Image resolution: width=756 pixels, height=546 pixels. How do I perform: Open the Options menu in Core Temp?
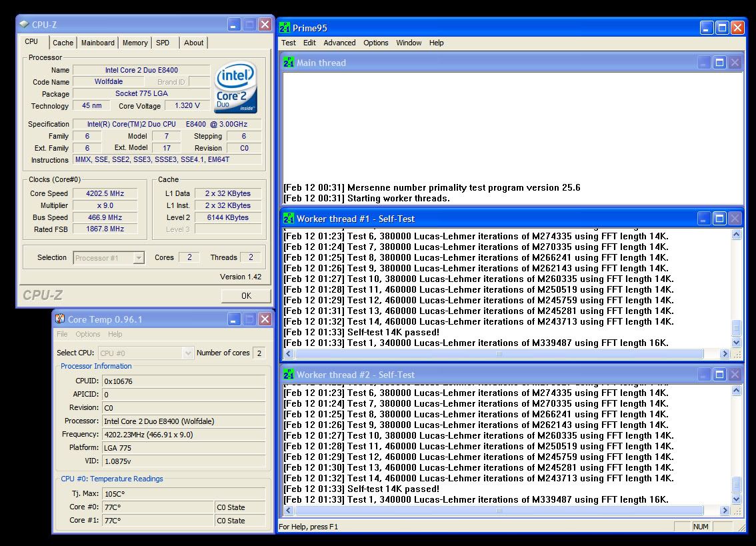(88, 334)
